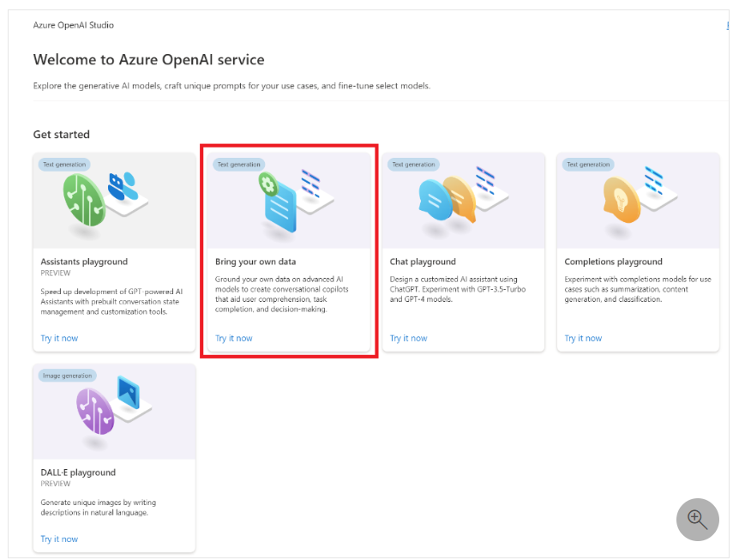Click the Explore the generative AI models subtitle
The image size is (733, 560).
pos(231,86)
